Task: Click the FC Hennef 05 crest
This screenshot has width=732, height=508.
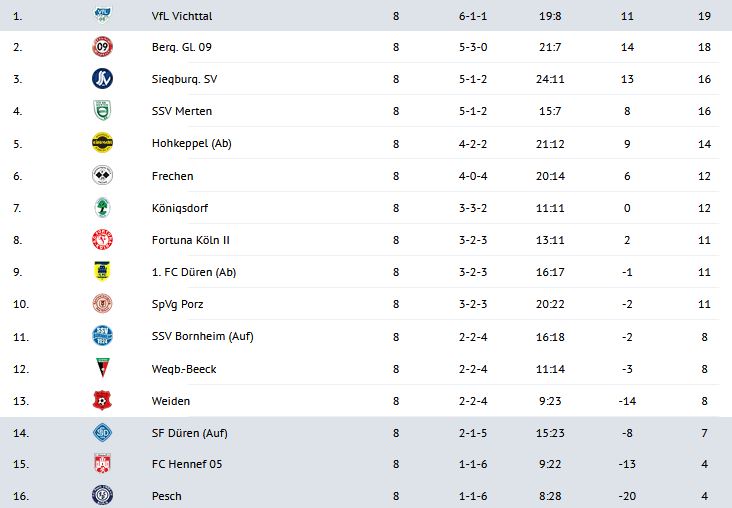Action: pyautogui.click(x=102, y=464)
